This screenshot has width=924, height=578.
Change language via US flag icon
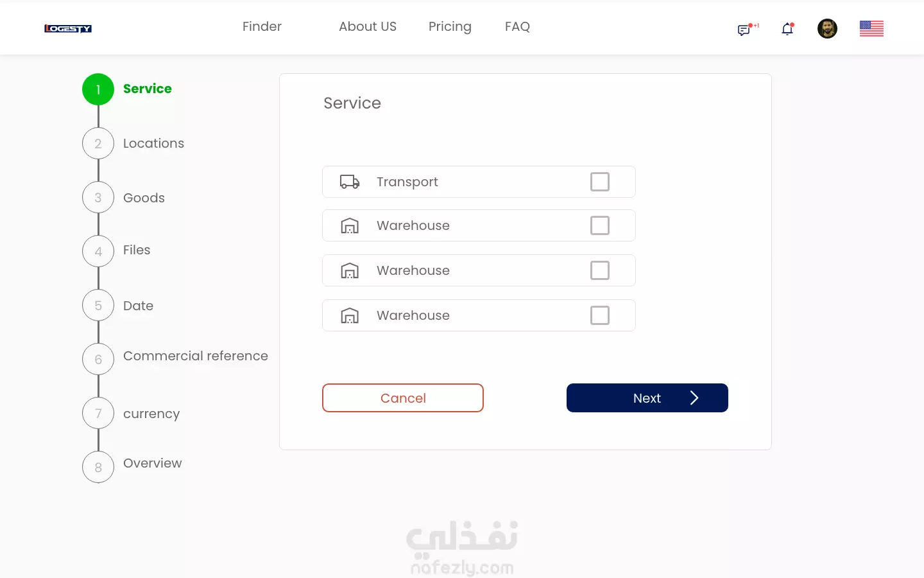point(871,28)
